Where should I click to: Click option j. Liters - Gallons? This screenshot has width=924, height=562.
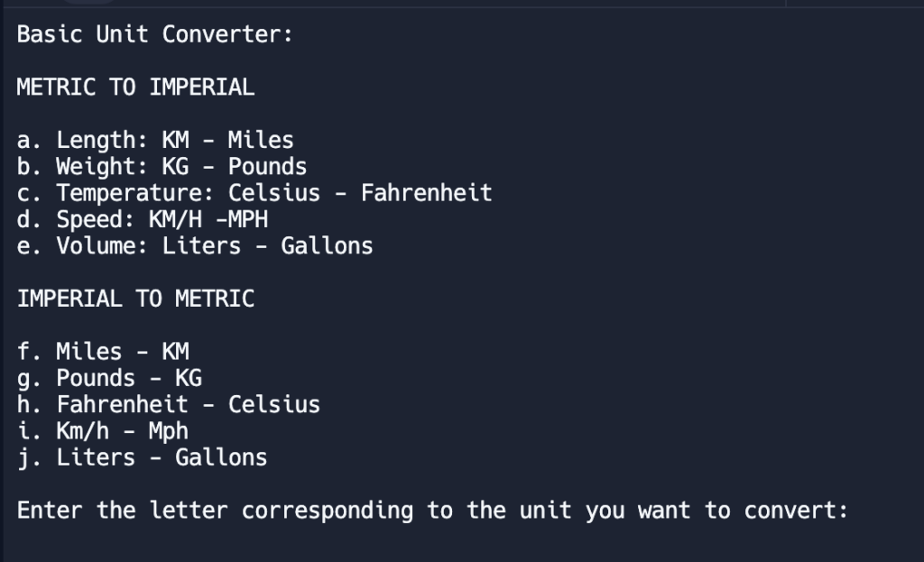point(142,457)
